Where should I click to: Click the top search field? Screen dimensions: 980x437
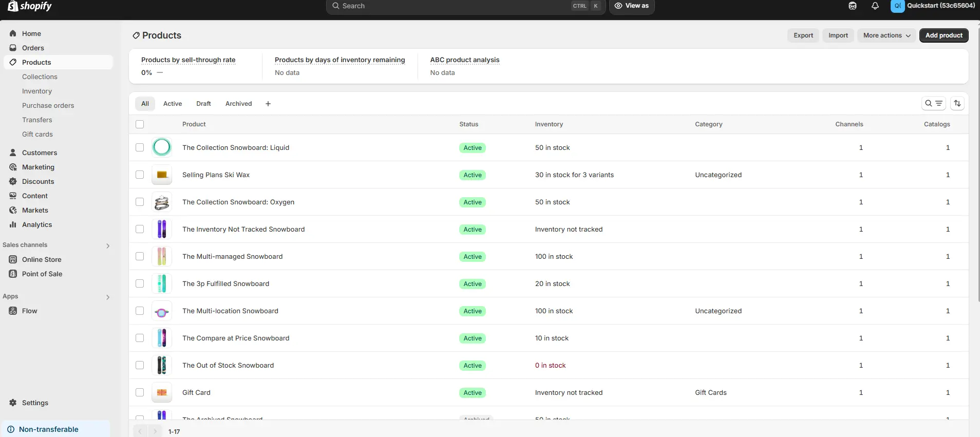tap(466, 6)
